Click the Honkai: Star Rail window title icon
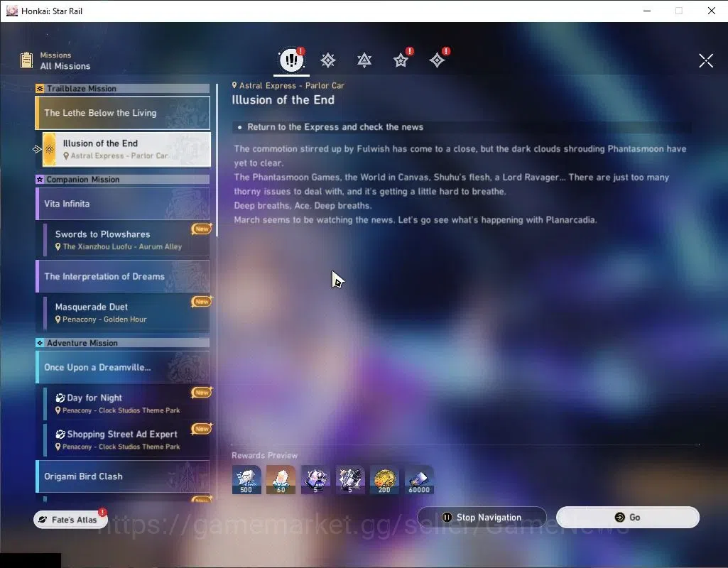 (x=12, y=11)
